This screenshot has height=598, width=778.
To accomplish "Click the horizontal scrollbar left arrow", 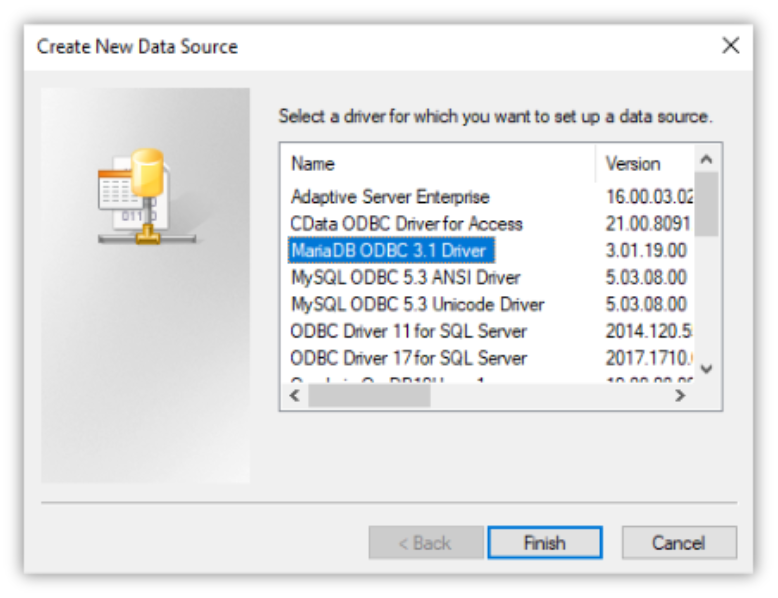I will [x=295, y=396].
